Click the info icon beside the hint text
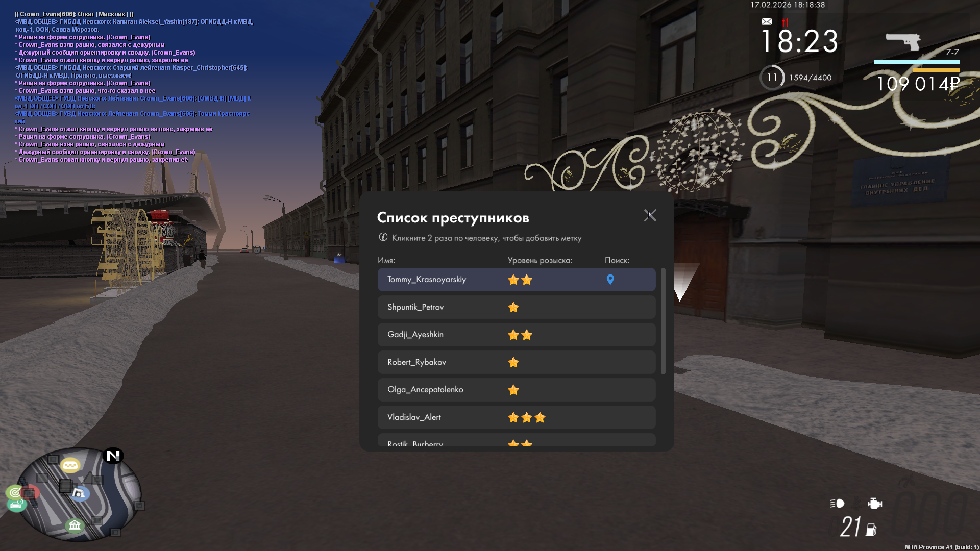 pos(383,237)
